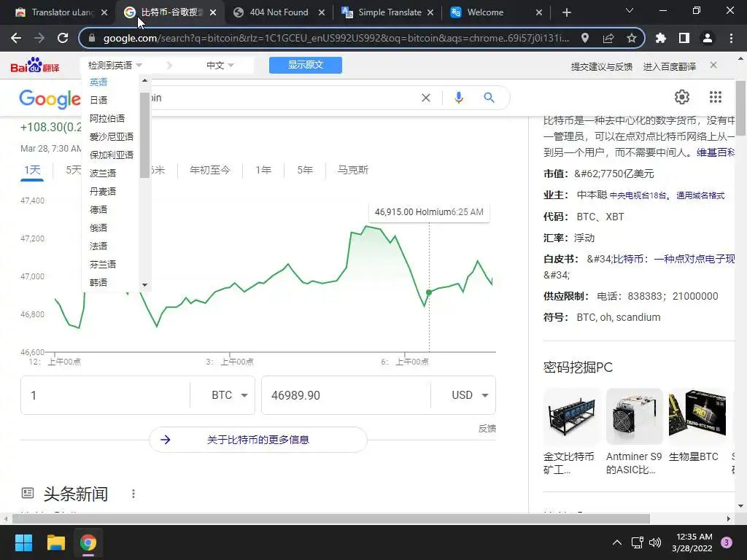Switch to 404 Not Found tab
This screenshot has width=747, height=560.
coord(279,12)
